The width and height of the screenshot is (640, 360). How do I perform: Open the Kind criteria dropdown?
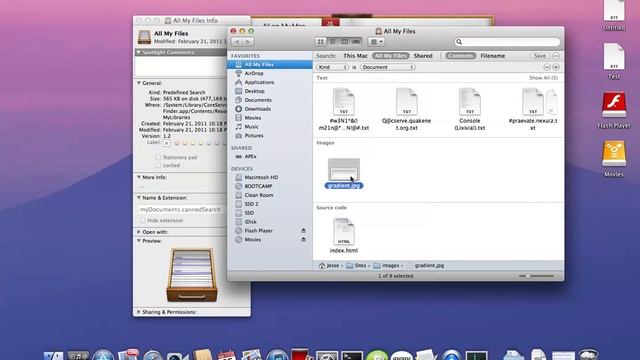coord(332,67)
